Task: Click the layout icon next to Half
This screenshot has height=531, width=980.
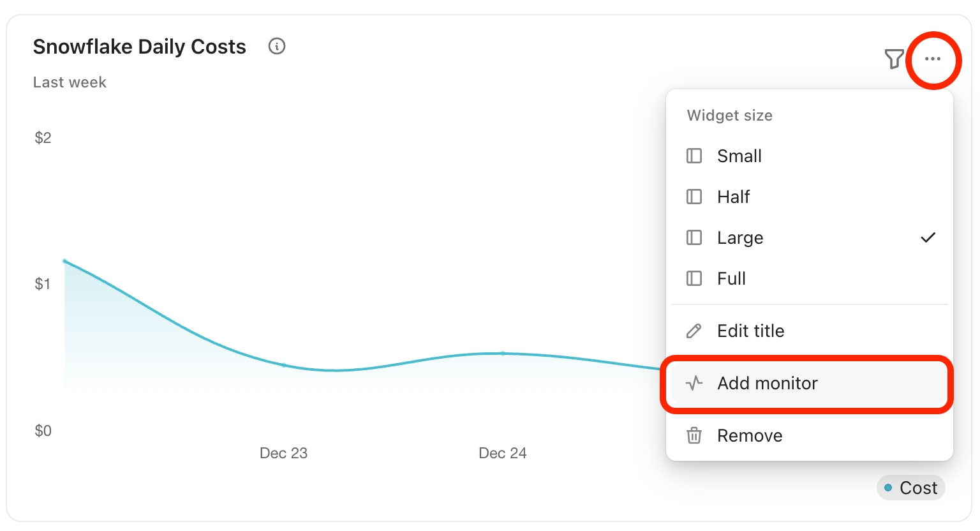Action: click(694, 197)
